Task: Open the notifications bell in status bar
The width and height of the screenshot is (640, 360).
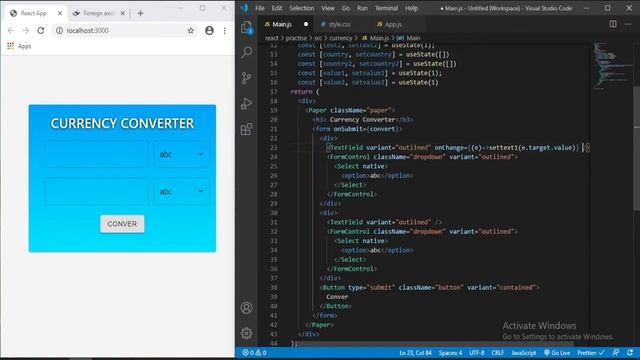Action: tap(630, 353)
